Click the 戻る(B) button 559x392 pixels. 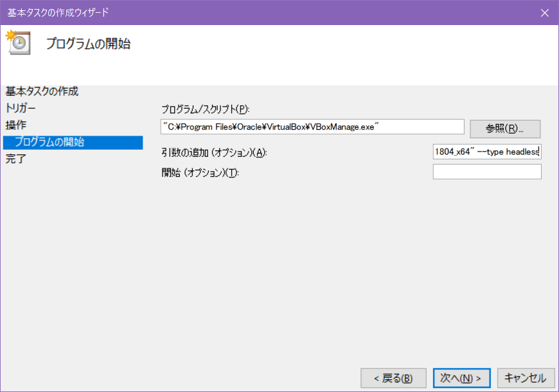tap(393, 378)
